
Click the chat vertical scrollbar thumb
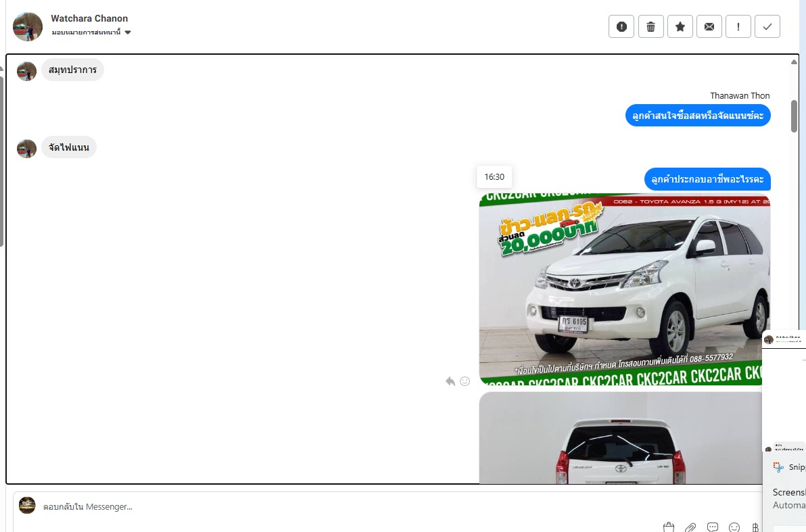pos(795,116)
